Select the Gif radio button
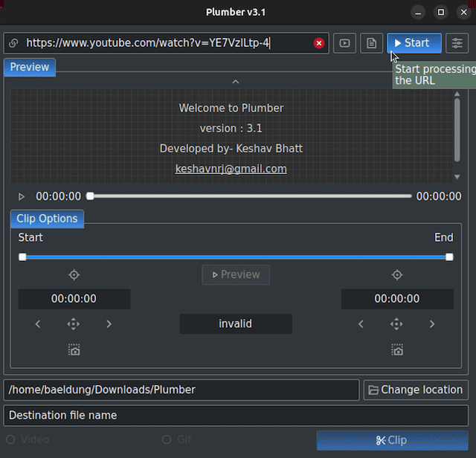The image size is (476, 458). (x=167, y=439)
